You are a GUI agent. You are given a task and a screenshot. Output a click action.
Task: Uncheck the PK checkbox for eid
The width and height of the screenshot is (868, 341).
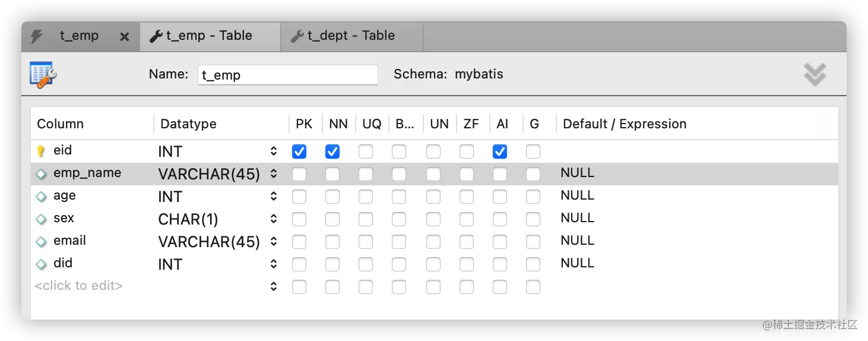[x=299, y=152]
